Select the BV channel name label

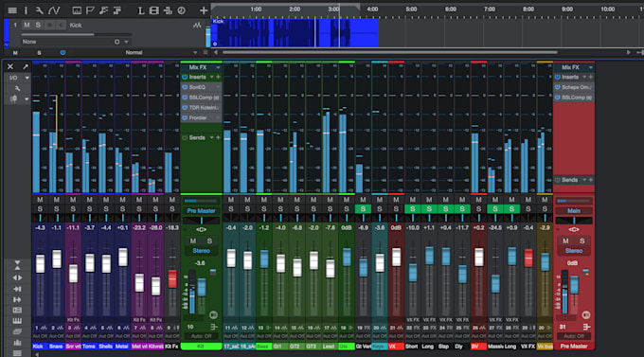478,347
